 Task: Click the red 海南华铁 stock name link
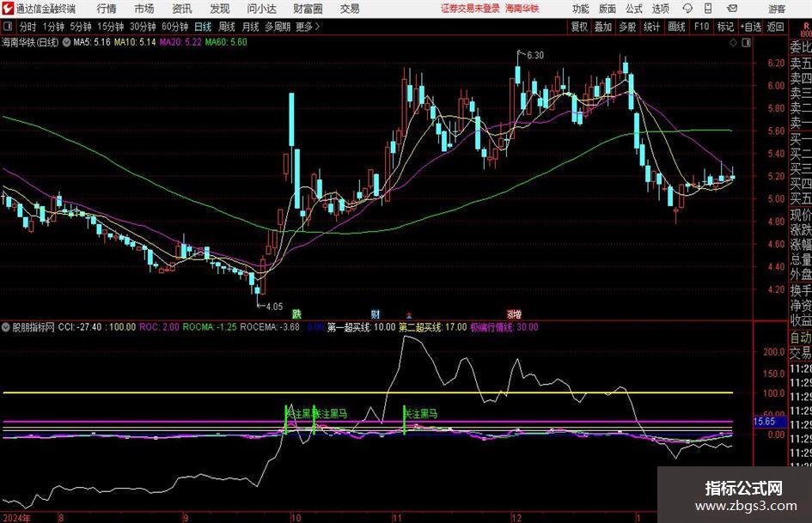(522, 9)
